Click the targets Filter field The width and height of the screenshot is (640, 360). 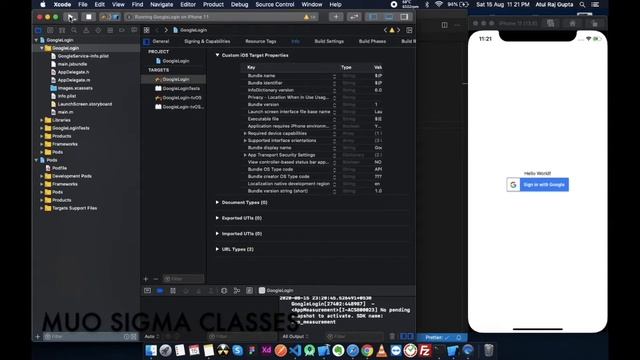point(183,279)
